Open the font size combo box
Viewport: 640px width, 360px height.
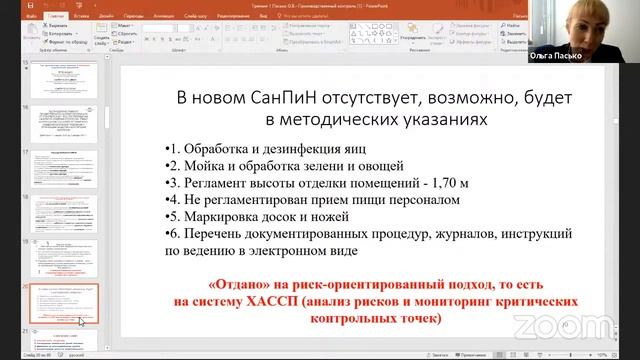point(184,28)
